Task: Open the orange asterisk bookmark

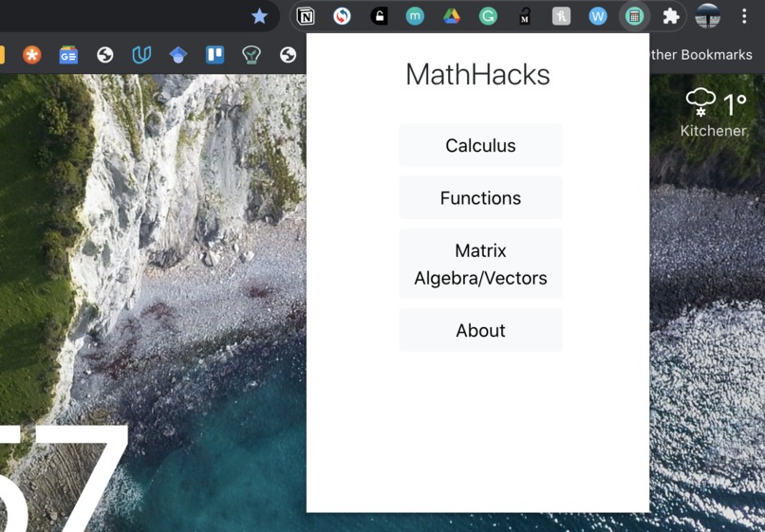Action: pyautogui.click(x=31, y=55)
